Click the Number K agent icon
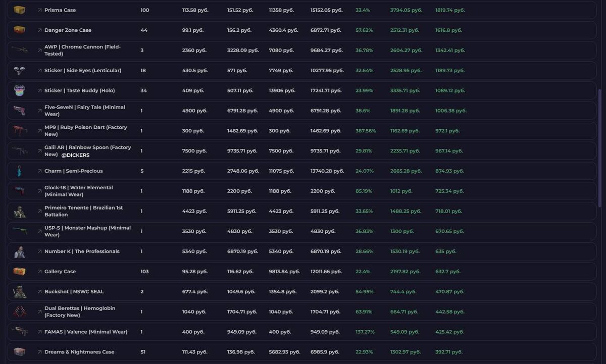Viewport: 606px width, 364px height. pyautogui.click(x=19, y=251)
